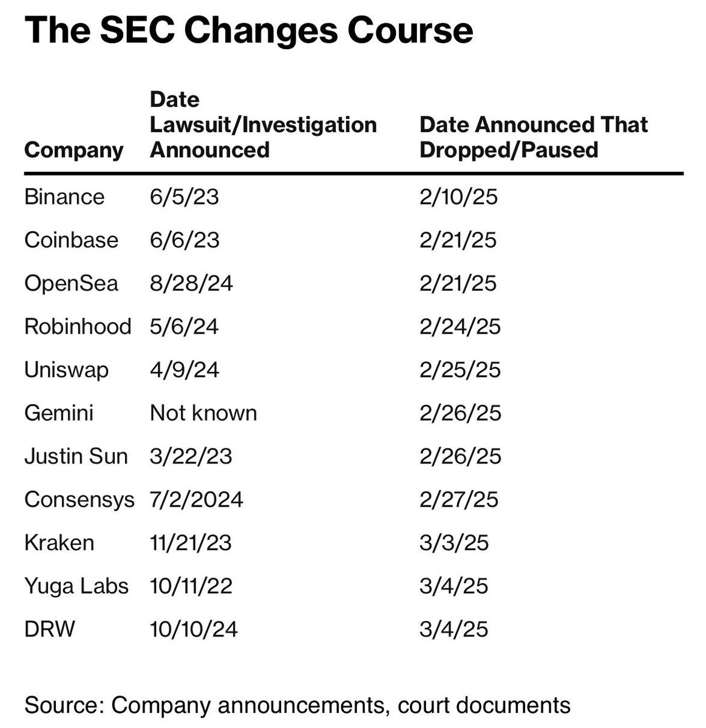706x728 pixels.
Task: Click the Company column header
Action: [73, 150]
